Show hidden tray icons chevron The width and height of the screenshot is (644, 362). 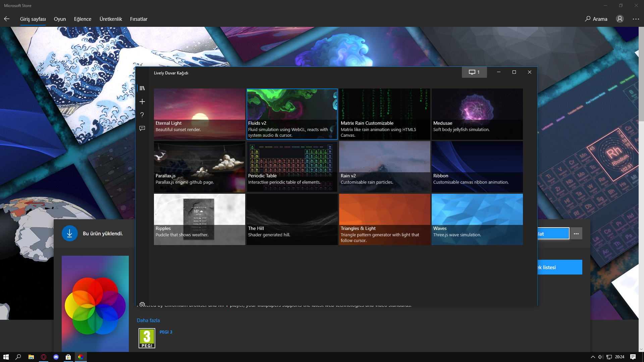(593, 357)
